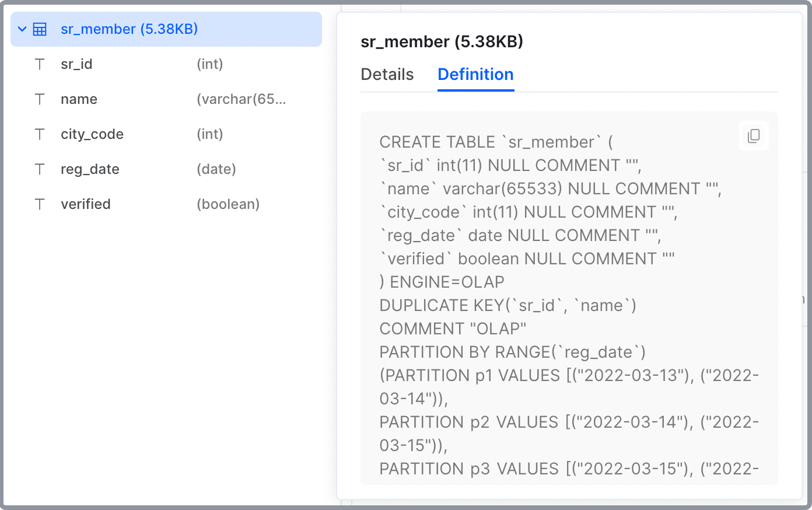This screenshot has width=812, height=510.
Task: Click the chevron arrow beside sr_member
Action: [x=22, y=29]
